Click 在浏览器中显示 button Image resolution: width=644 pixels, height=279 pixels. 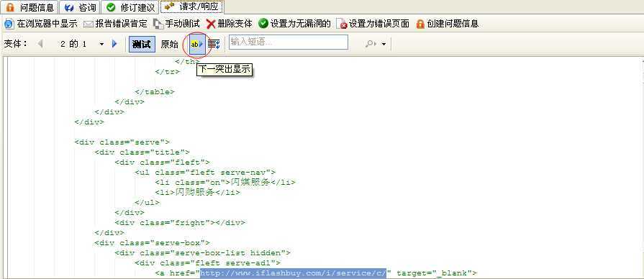(41, 24)
